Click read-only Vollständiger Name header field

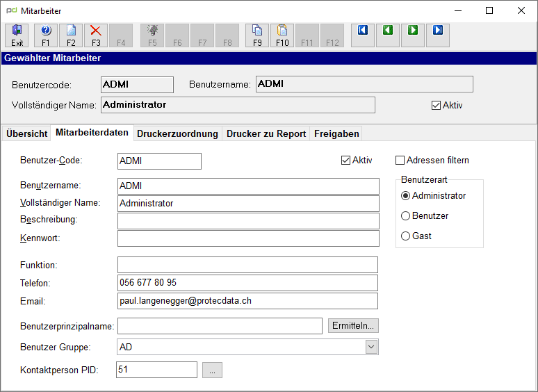[x=238, y=105]
